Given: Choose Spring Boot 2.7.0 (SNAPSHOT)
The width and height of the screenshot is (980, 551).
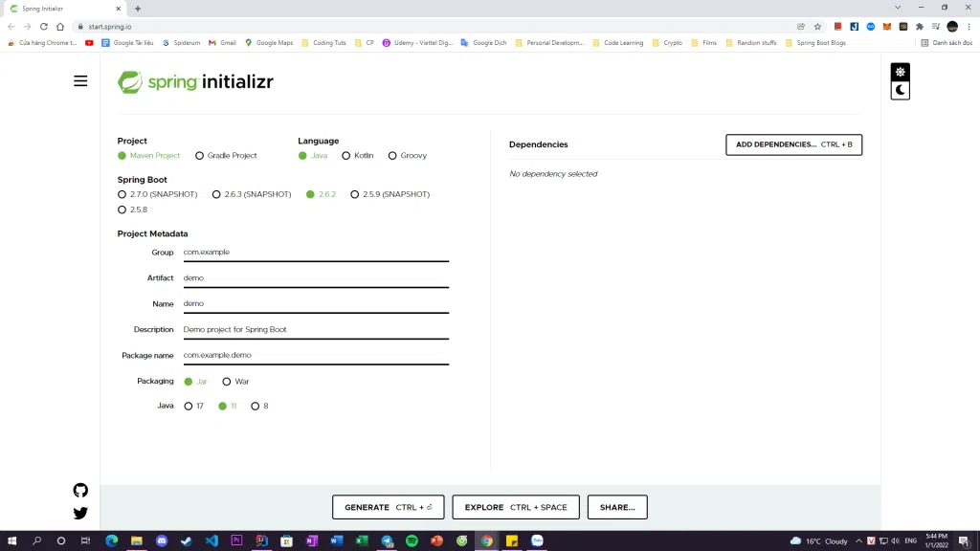Looking at the screenshot, I should pyautogui.click(x=158, y=194).
